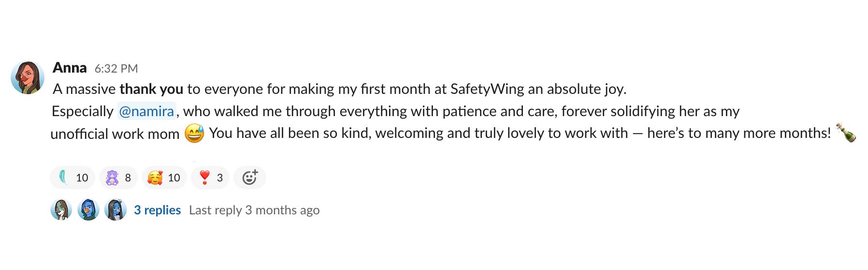Click the blue bird replier avatar
Image resolution: width=868 pixels, height=270 pixels.
(88, 210)
